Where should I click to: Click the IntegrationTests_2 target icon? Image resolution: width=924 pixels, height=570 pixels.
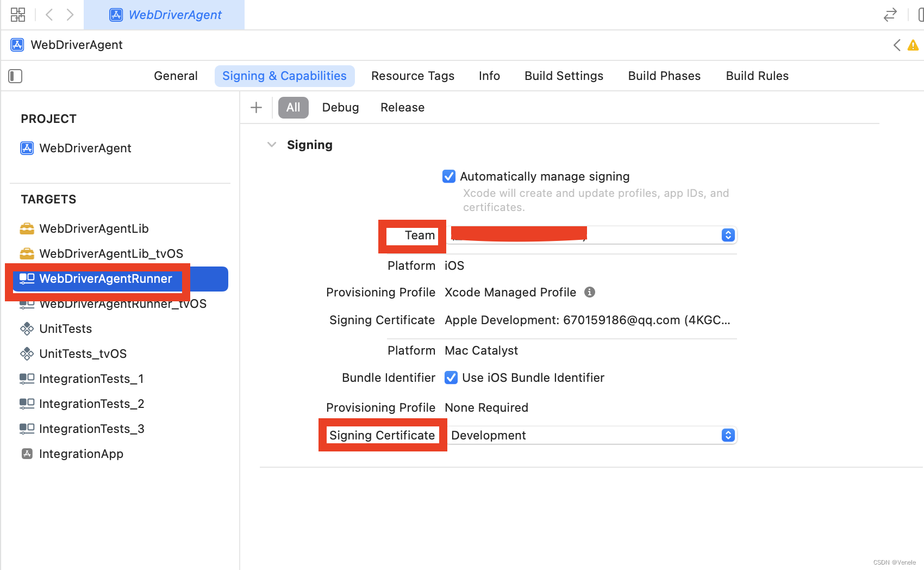click(x=27, y=404)
